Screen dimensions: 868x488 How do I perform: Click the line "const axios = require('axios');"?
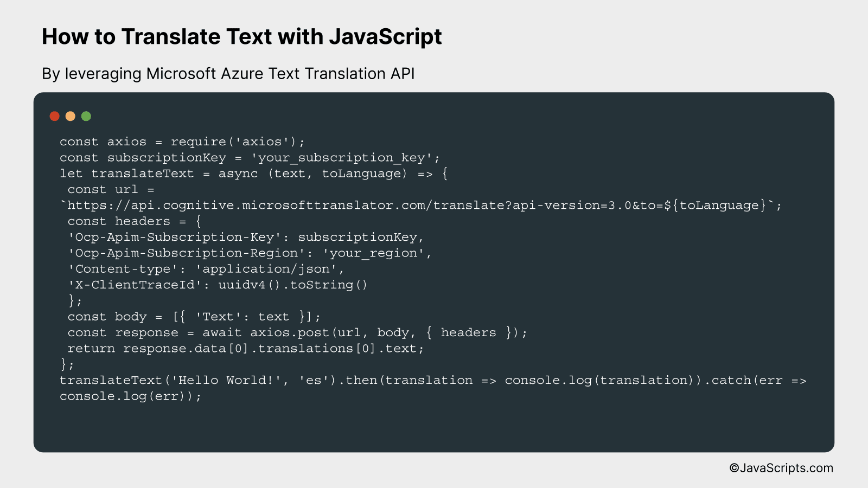pos(182,142)
